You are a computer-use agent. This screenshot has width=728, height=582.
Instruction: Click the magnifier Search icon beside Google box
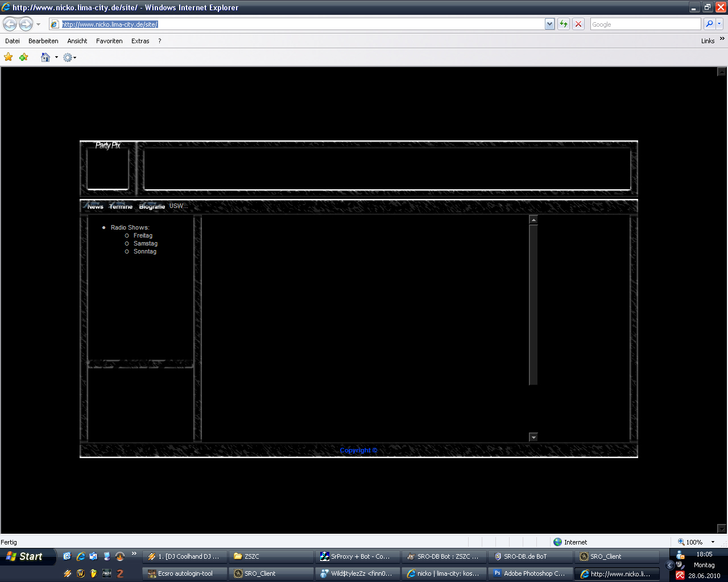tap(709, 24)
